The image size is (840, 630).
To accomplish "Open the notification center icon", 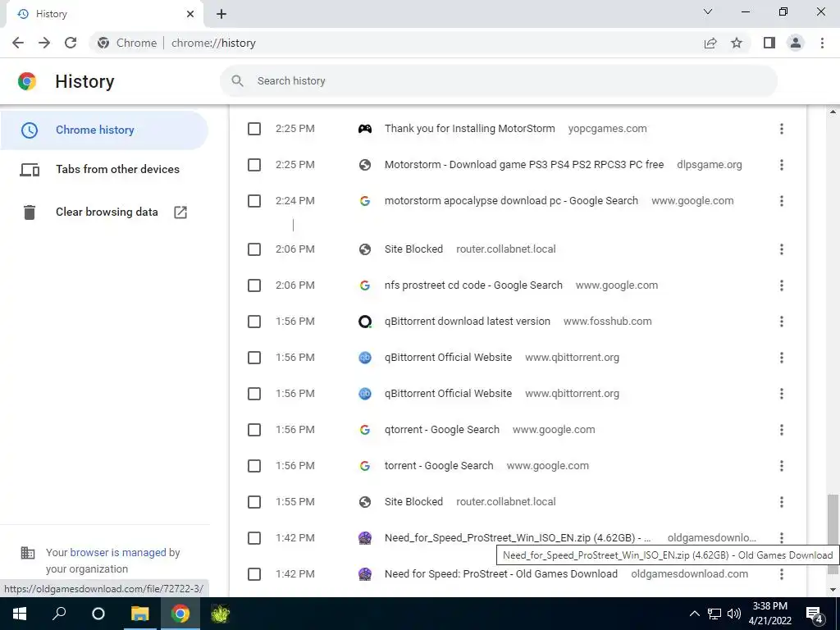I will coord(815,614).
